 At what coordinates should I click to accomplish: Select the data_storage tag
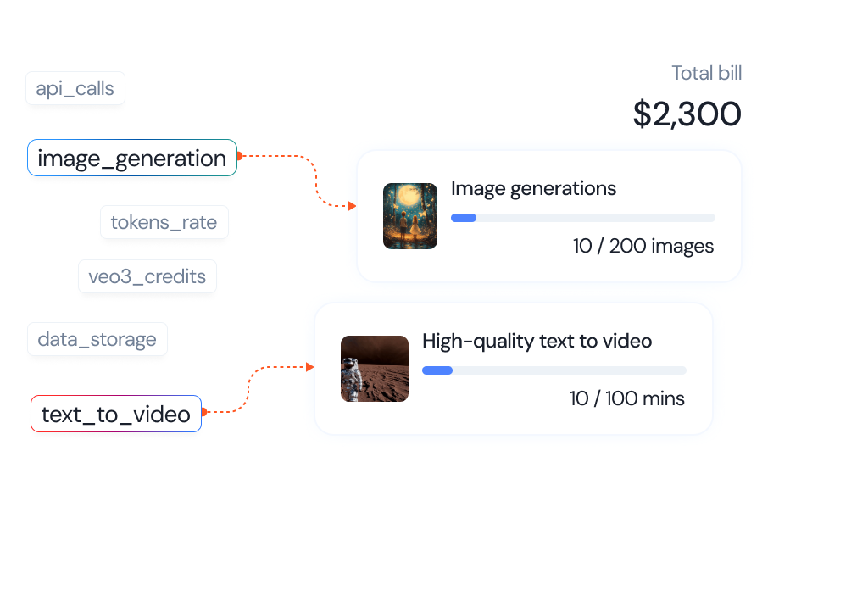pyautogui.click(x=97, y=339)
